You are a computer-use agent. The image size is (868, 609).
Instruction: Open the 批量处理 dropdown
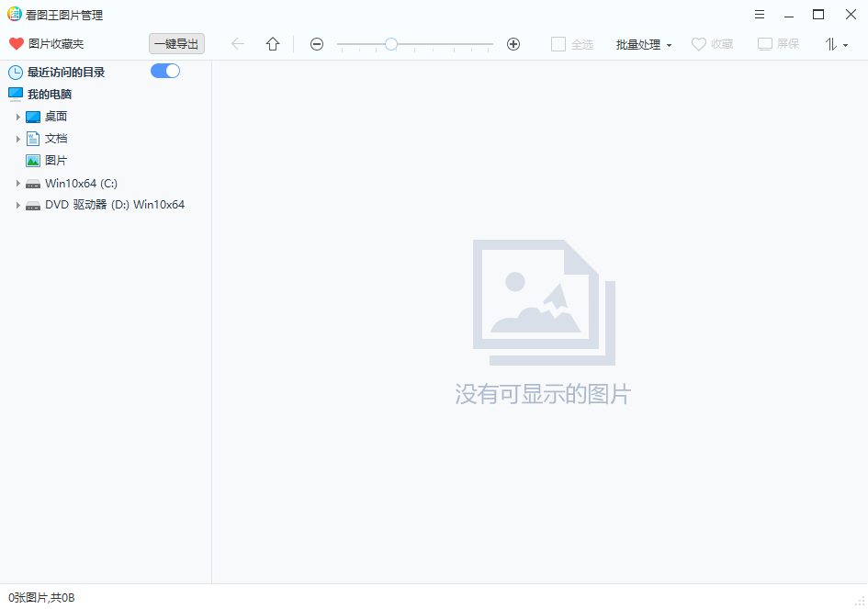pyautogui.click(x=643, y=43)
